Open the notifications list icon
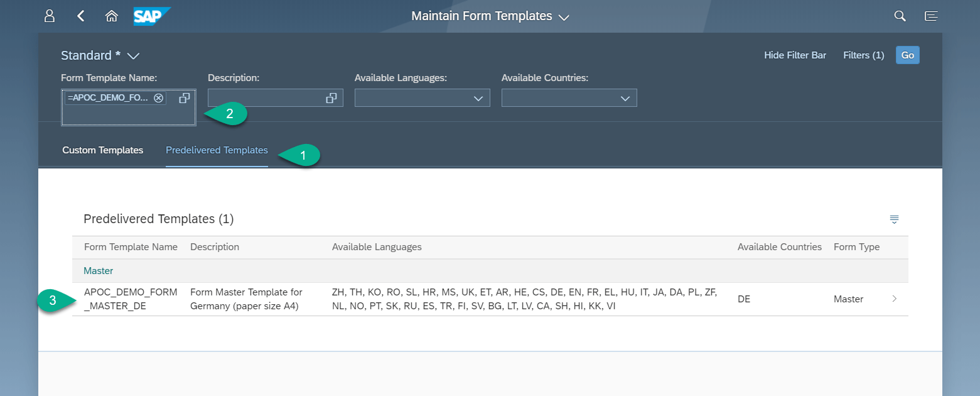Image resolution: width=980 pixels, height=396 pixels. tap(931, 16)
